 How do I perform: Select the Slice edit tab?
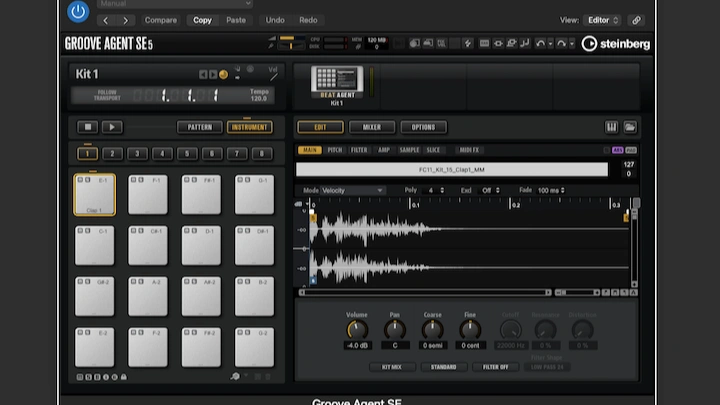(433, 150)
